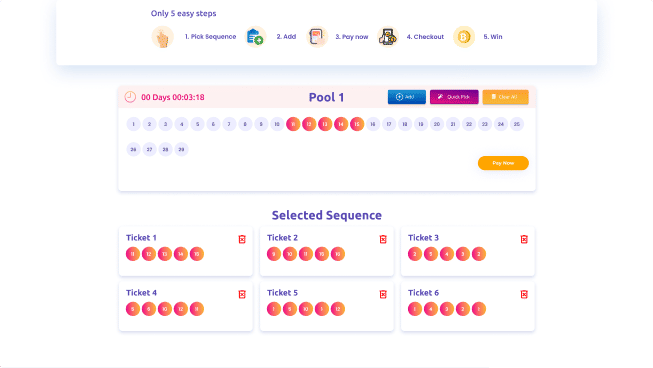Screen dimensions: 653x368
Task: Click the Clear All button
Action: point(506,97)
